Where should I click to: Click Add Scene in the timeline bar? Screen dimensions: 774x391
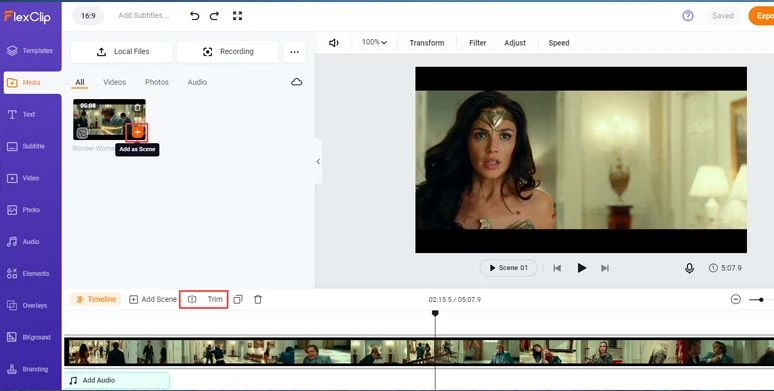click(x=153, y=299)
